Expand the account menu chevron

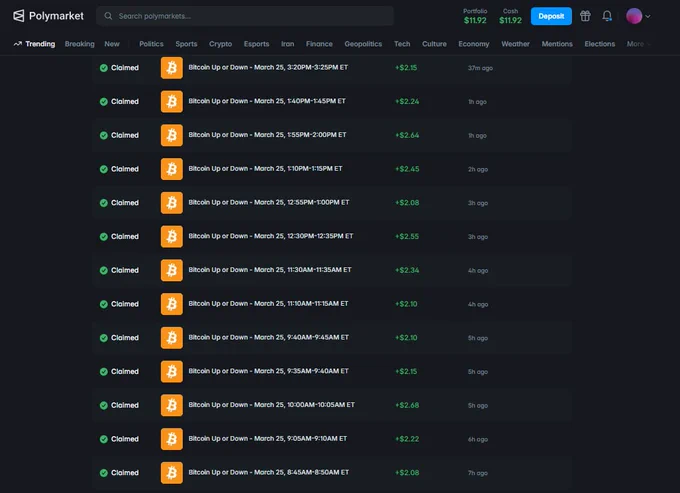coord(648,16)
